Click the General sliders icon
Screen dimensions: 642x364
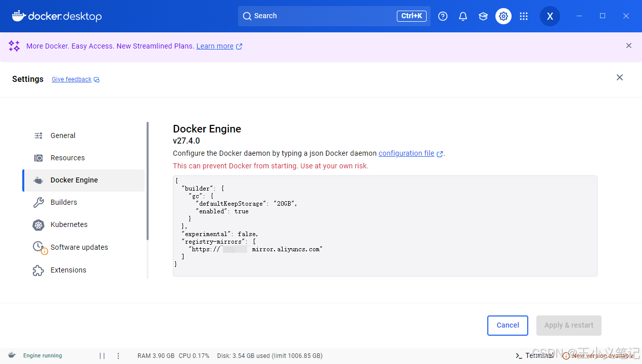point(38,135)
